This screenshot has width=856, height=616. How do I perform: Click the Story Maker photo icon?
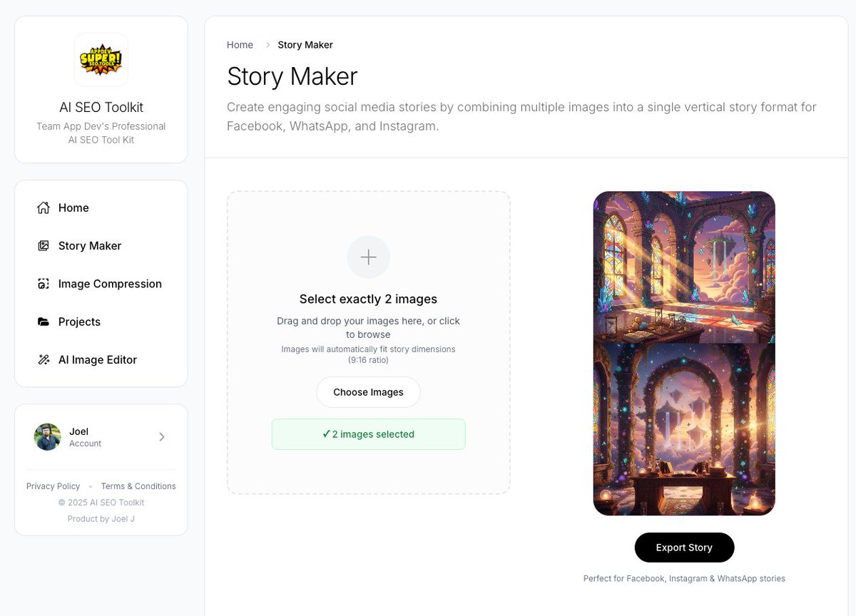pyautogui.click(x=43, y=245)
